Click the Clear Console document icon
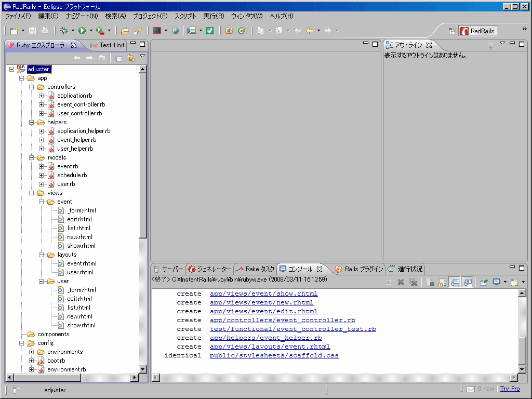The width and height of the screenshot is (532, 399). coord(430,282)
